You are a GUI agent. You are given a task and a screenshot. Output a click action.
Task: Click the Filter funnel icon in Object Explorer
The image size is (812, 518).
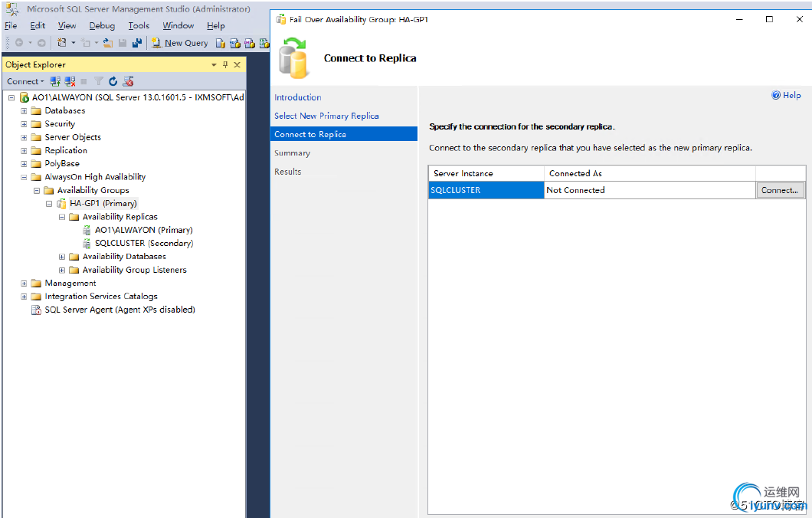(98, 81)
